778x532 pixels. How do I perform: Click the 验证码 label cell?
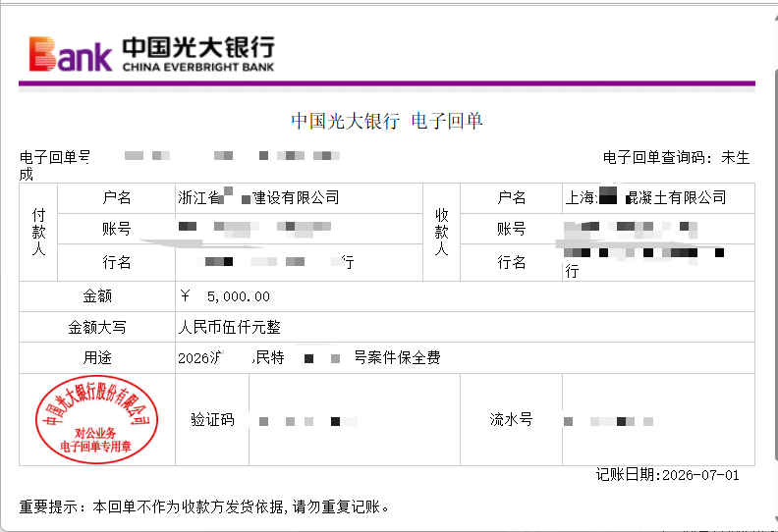[x=212, y=420]
